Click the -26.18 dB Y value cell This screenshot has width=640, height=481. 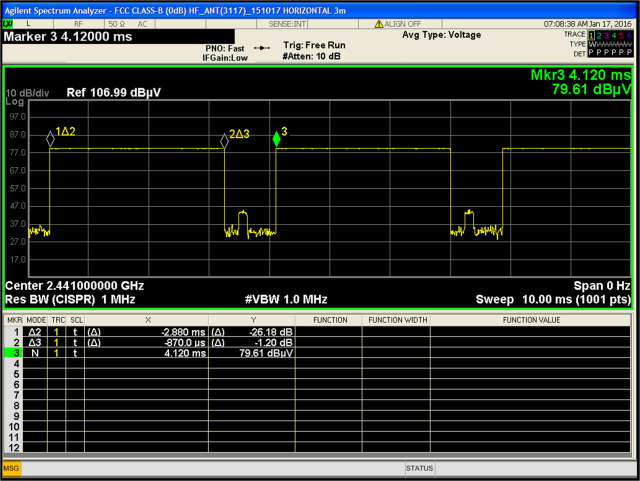pos(252,332)
